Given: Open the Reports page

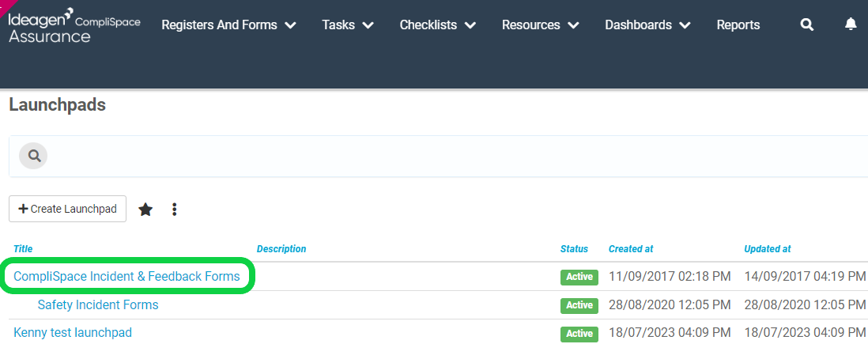Looking at the screenshot, I should (x=738, y=25).
